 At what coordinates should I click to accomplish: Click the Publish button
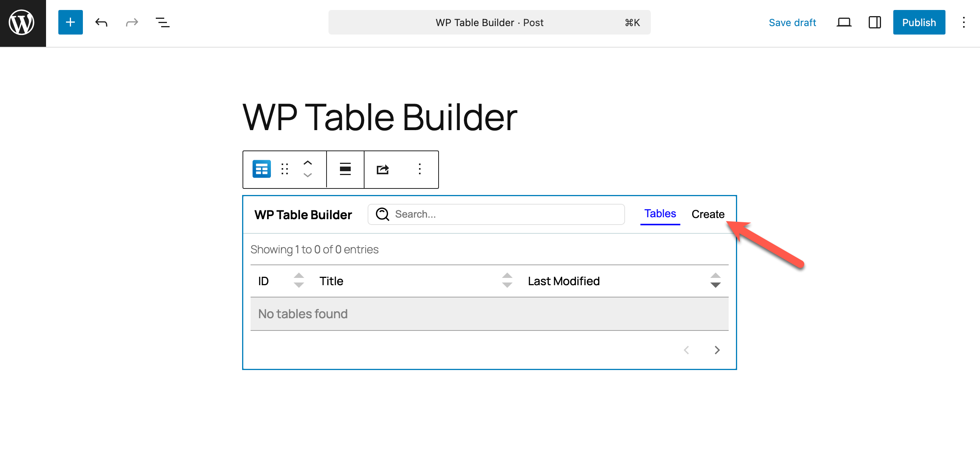[x=919, y=23]
